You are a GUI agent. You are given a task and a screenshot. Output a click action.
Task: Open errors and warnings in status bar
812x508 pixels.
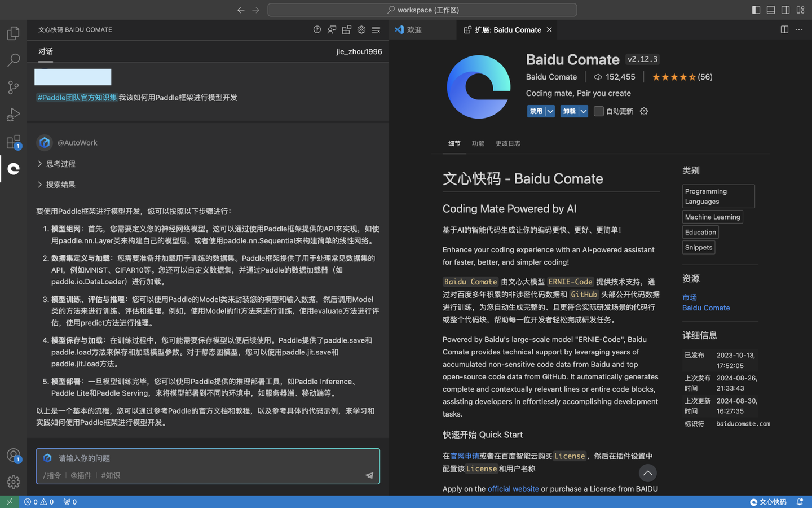(x=39, y=502)
